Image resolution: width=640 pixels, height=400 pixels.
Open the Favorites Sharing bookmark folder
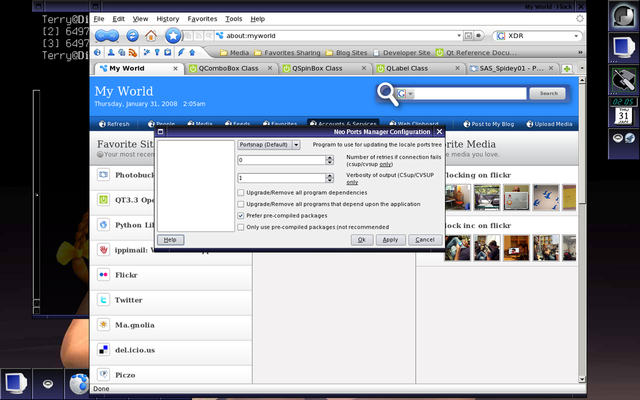287,53
